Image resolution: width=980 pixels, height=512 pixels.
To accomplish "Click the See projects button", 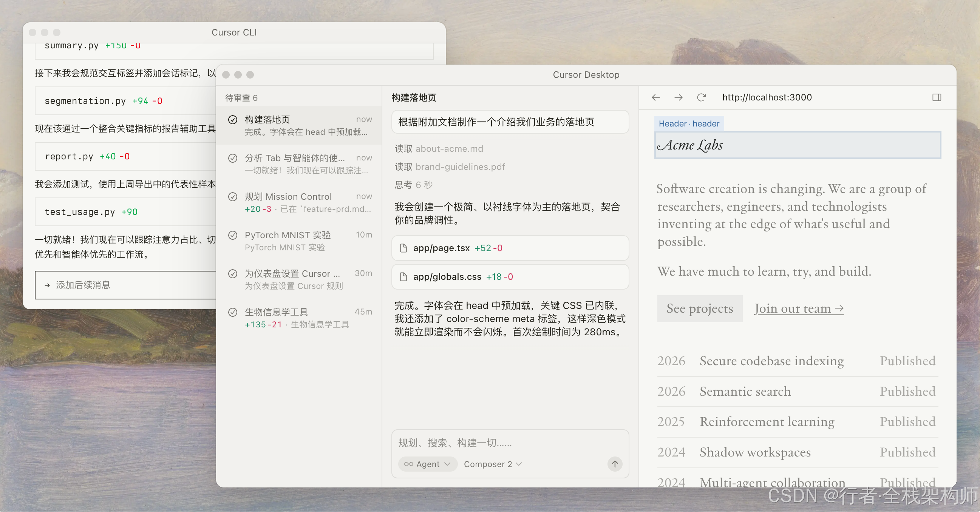I will click(x=700, y=308).
